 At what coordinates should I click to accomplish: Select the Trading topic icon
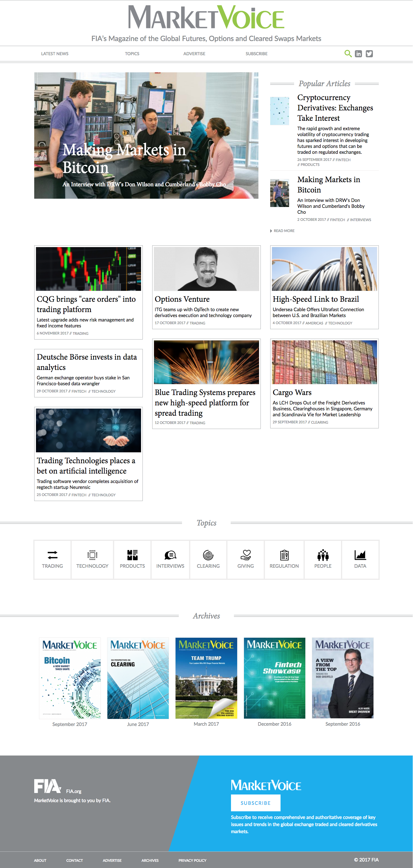point(53,555)
